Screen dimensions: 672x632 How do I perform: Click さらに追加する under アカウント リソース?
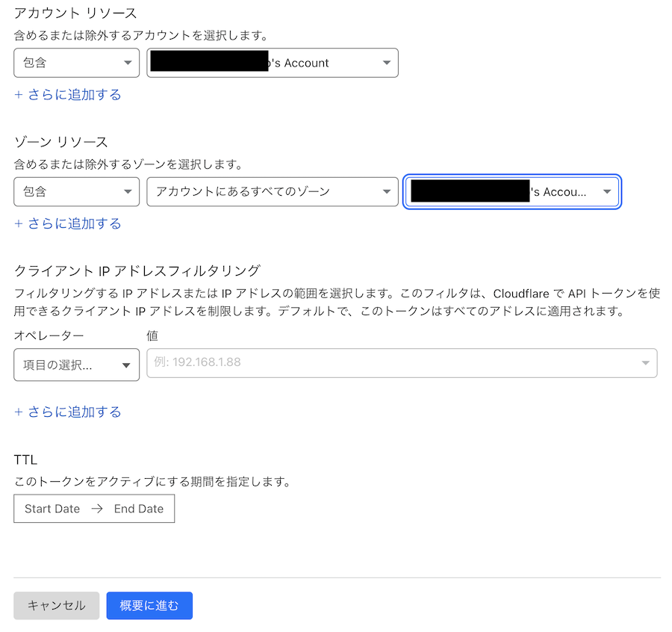click(68, 94)
